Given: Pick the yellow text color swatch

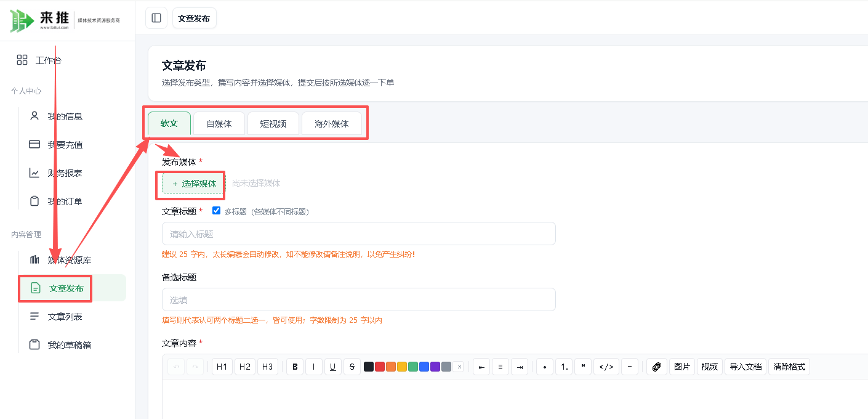Looking at the screenshot, I should [x=402, y=367].
